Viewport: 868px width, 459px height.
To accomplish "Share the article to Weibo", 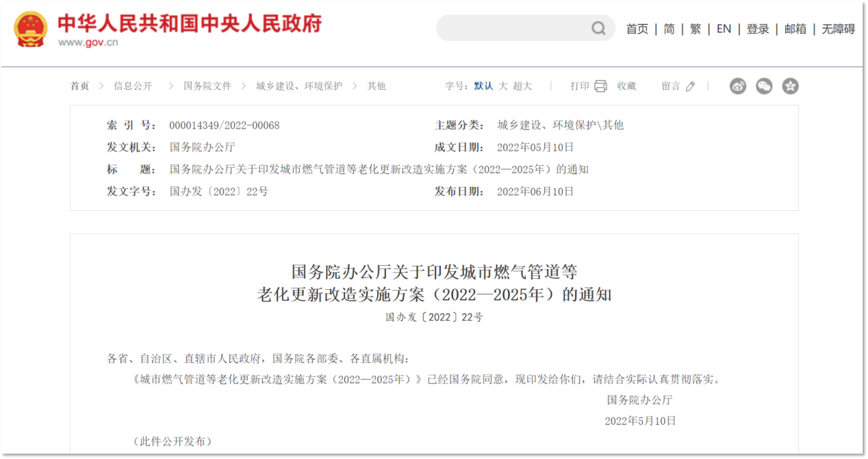I will point(738,86).
